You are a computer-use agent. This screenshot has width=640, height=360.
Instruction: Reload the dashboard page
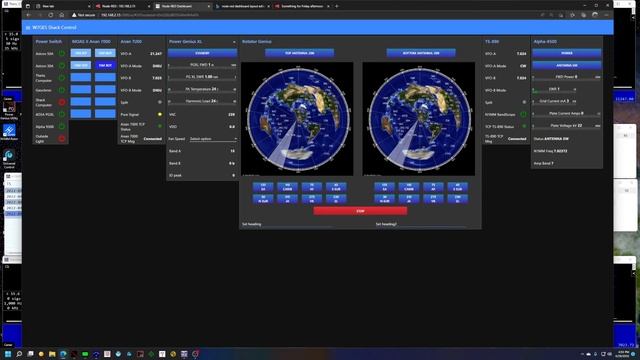coord(51,15)
